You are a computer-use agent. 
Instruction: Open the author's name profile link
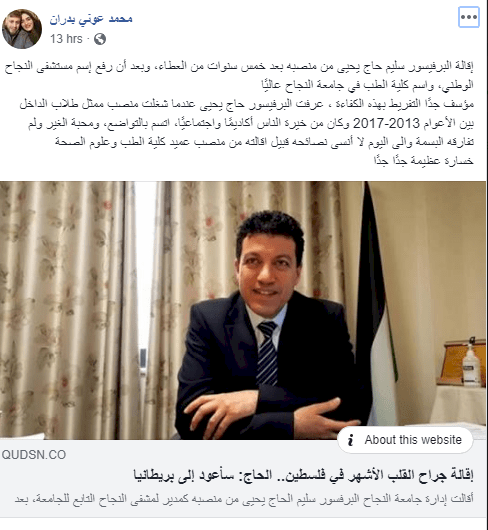click(91, 19)
